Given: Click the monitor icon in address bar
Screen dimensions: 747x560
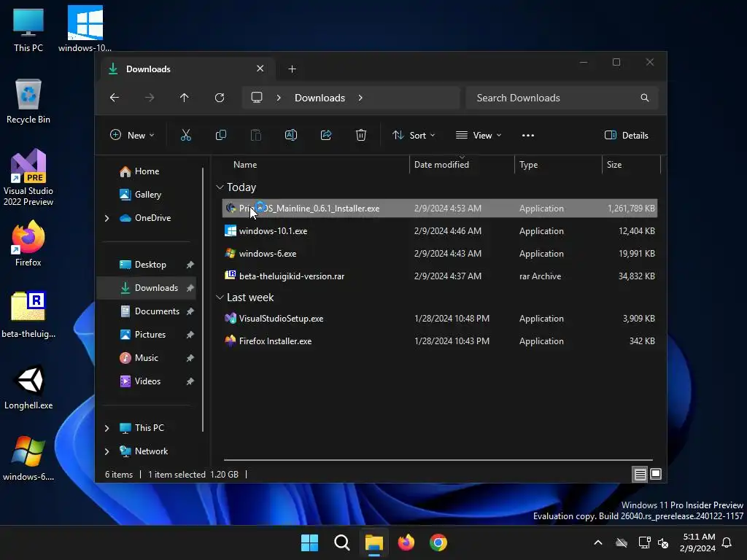Looking at the screenshot, I should tap(257, 98).
